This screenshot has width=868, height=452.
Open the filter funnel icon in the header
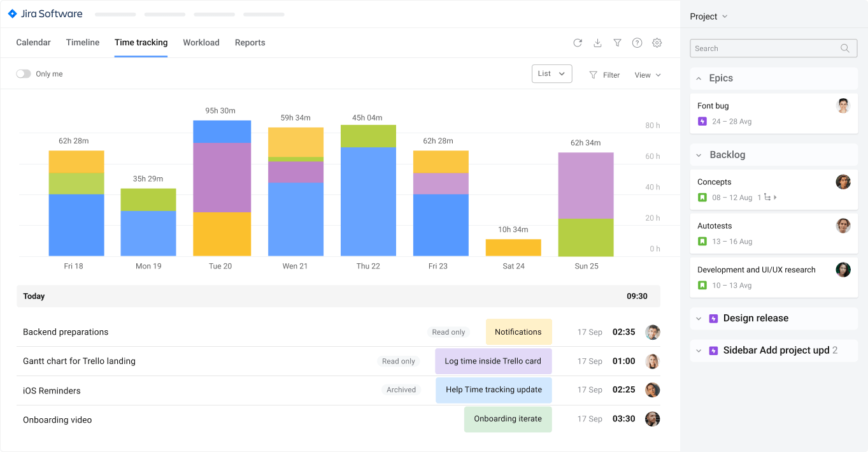click(x=617, y=43)
